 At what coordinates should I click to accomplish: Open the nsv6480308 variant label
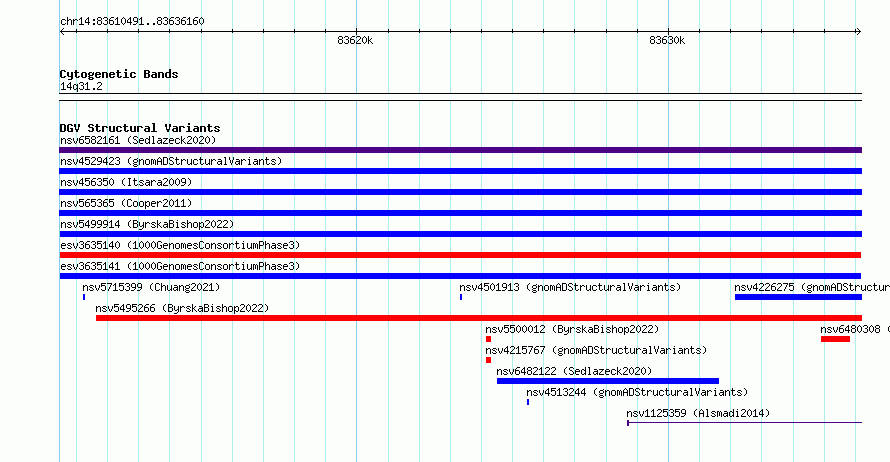(x=855, y=329)
